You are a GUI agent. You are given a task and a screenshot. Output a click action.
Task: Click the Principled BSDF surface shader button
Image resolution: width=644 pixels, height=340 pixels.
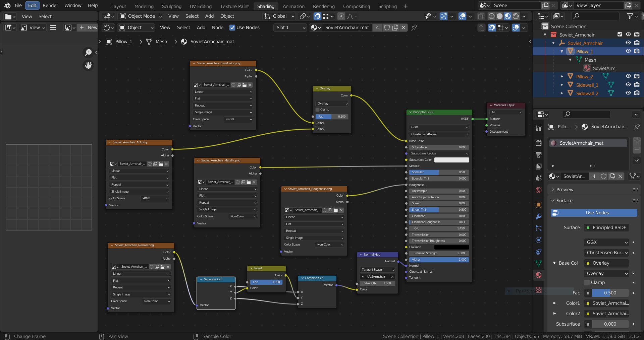coord(606,227)
